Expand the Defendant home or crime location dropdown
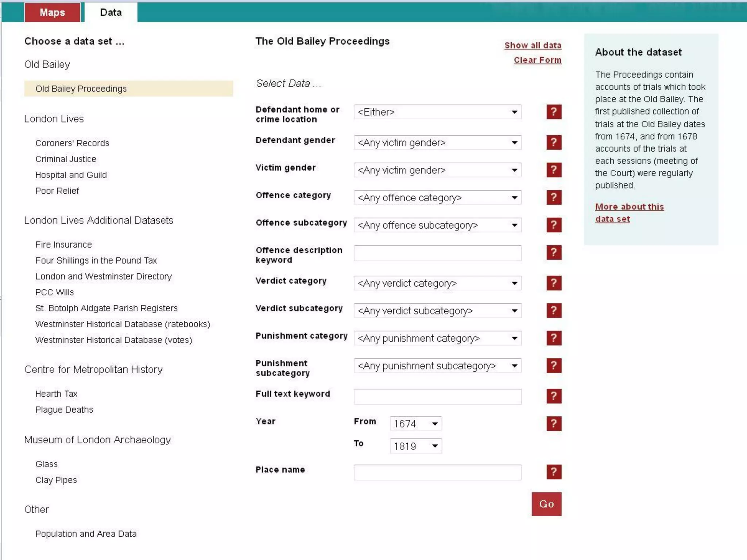Image resolution: width=747 pixels, height=560 pixels. [x=437, y=112]
